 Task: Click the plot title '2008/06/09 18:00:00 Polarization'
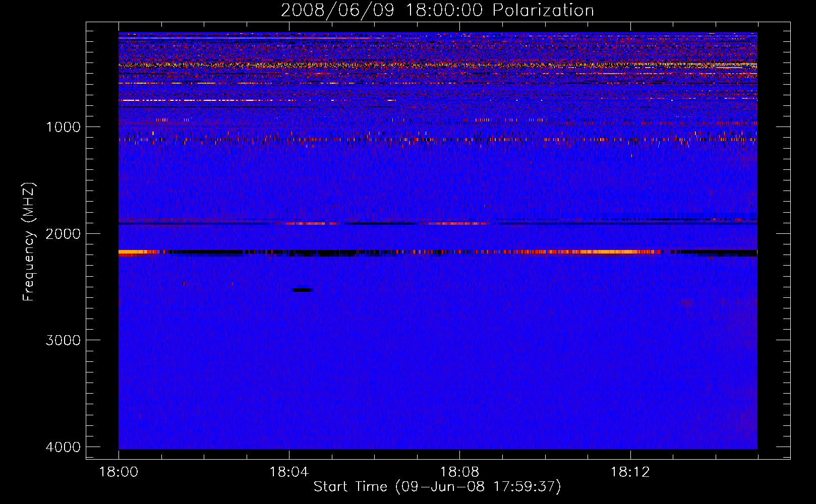point(437,10)
